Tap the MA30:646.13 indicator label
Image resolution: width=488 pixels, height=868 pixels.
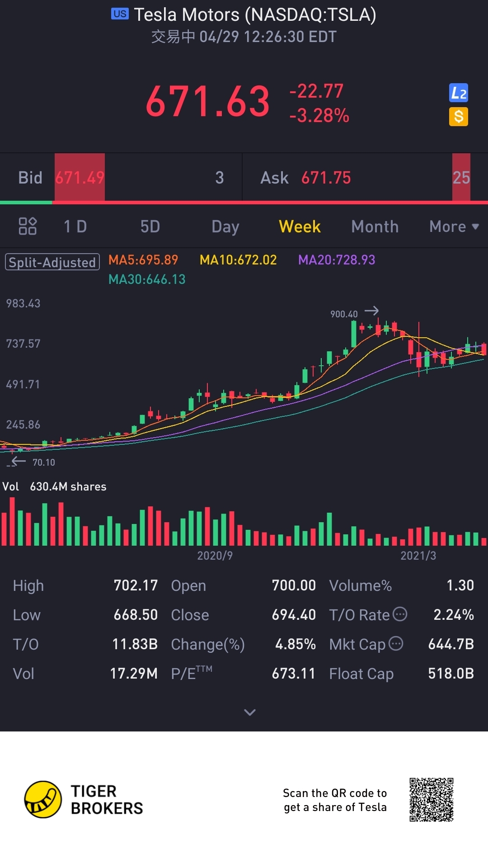pos(147,279)
